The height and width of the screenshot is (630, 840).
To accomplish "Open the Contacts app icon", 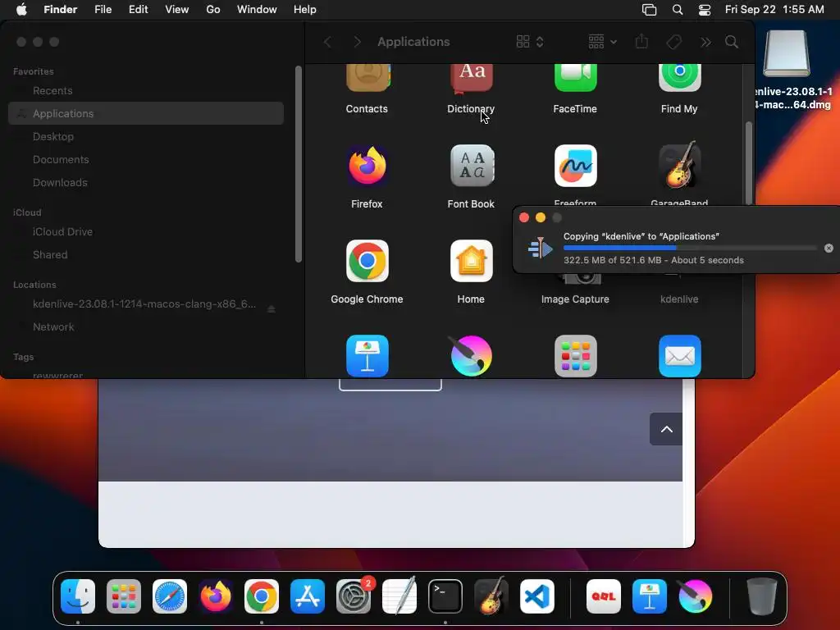I will pyautogui.click(x=367, y=77).
